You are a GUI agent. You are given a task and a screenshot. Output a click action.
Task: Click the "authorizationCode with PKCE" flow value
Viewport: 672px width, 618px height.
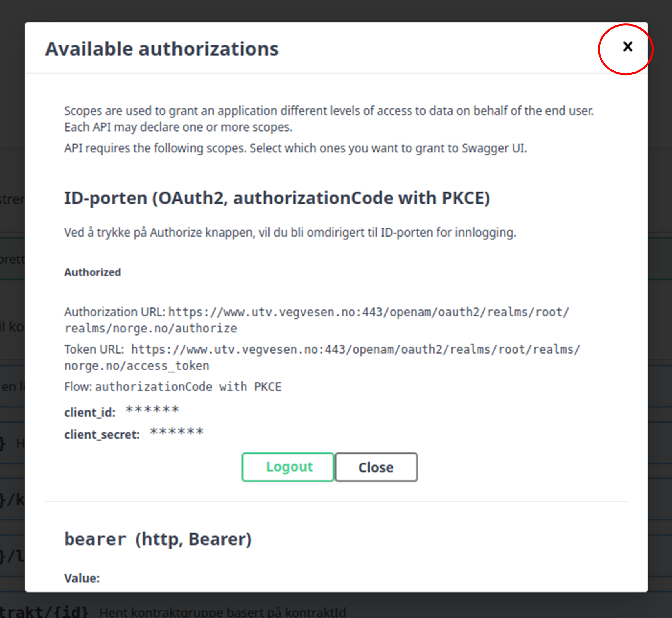click(x=188, y=387)
